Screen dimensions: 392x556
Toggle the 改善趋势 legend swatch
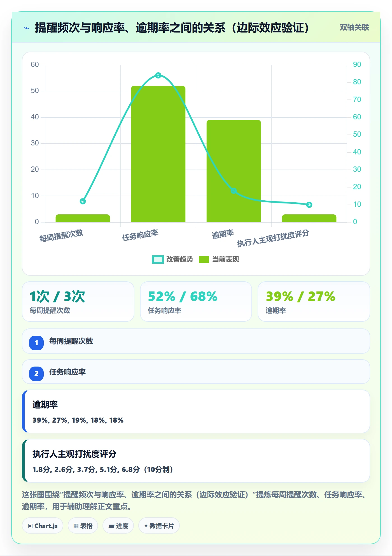[158, 260]
